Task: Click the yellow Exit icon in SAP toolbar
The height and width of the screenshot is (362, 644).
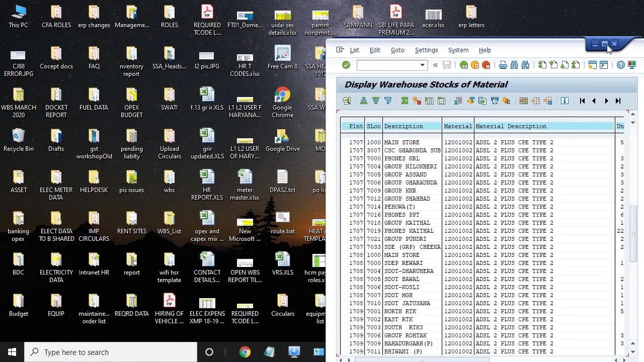Action: click(475, 65)
